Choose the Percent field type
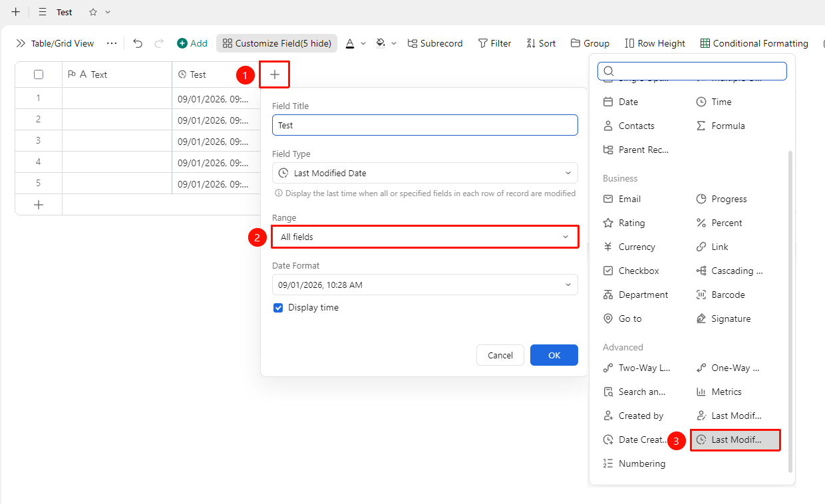The image size is (825, 504). point(719,223)
